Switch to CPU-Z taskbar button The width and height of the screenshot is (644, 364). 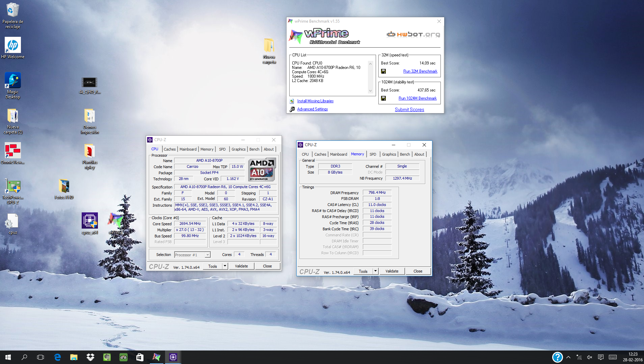[x=173, y=357]
